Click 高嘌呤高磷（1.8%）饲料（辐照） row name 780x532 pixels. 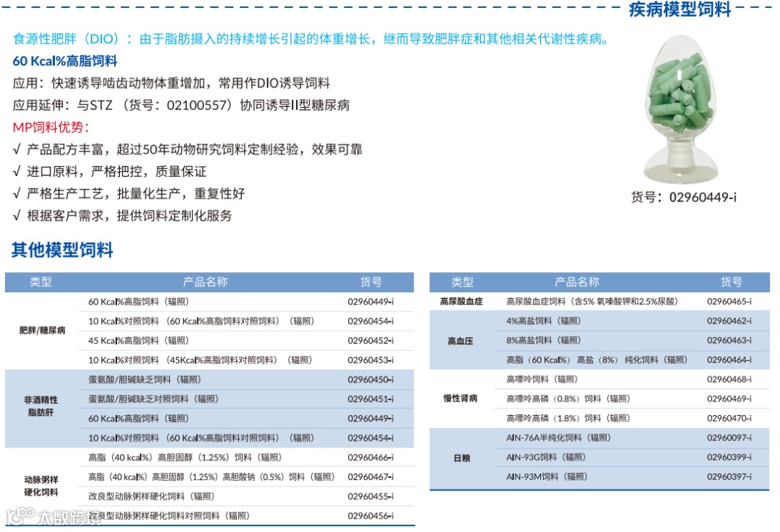pos(568,418)
